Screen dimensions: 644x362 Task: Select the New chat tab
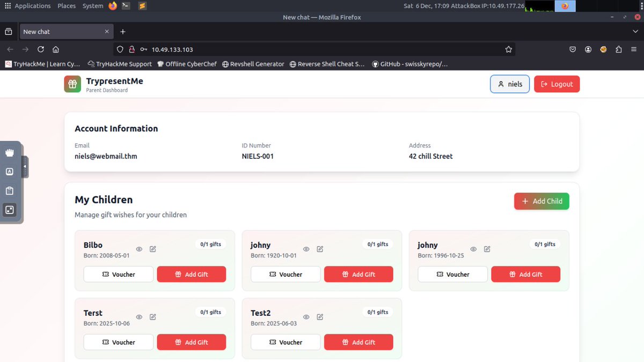click(x=66, y=32)
